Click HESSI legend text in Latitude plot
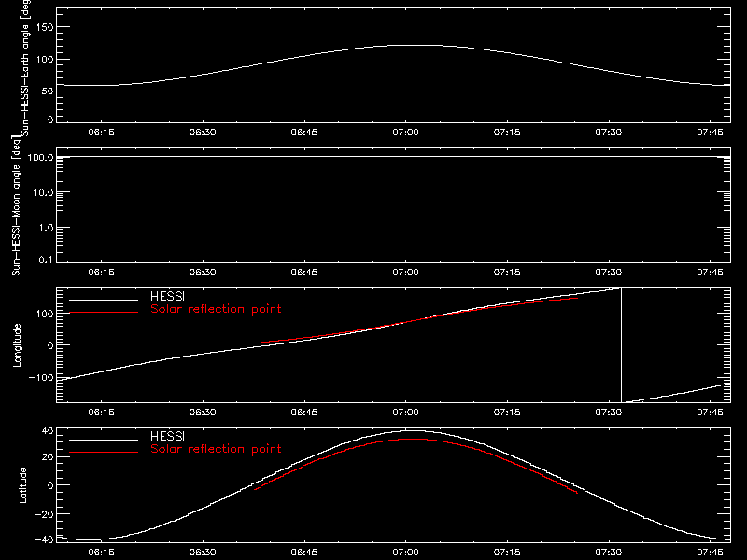 pyautogui.click(x=167, y=436)
